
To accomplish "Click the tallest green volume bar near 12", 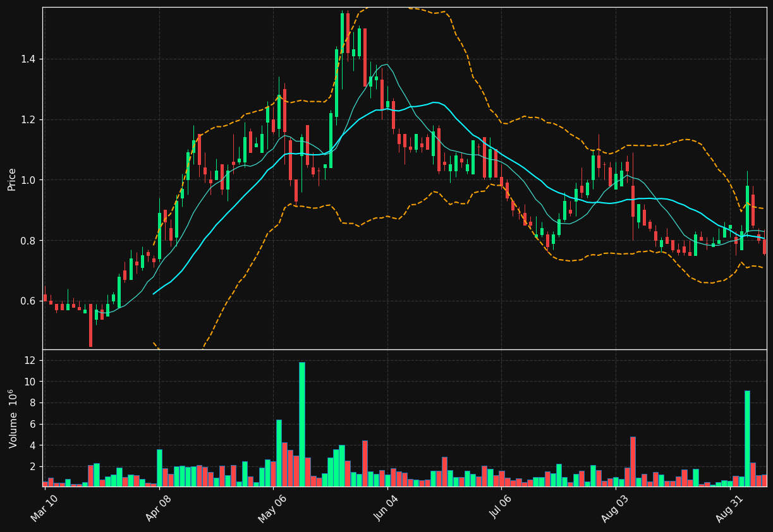I will point(301,424).
